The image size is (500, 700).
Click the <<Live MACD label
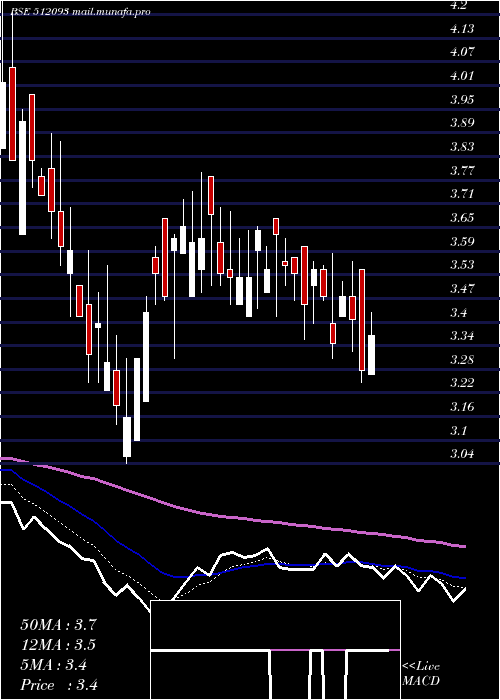(421, 674)
